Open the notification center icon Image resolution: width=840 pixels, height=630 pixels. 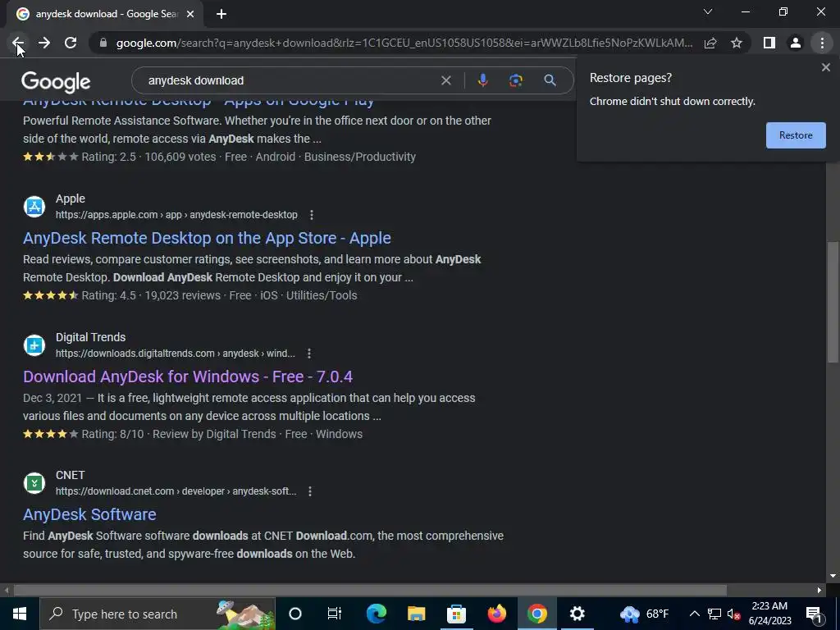814,614
